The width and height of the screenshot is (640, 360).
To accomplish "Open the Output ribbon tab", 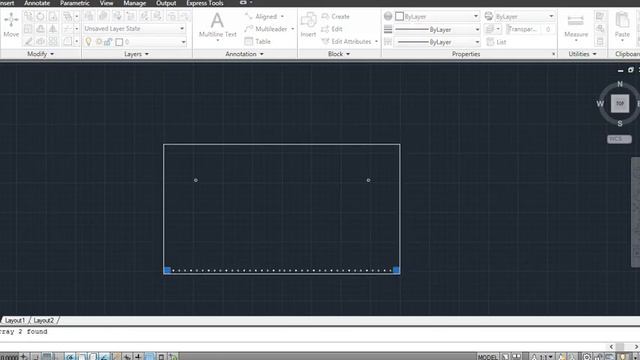I will click(166, 3).
